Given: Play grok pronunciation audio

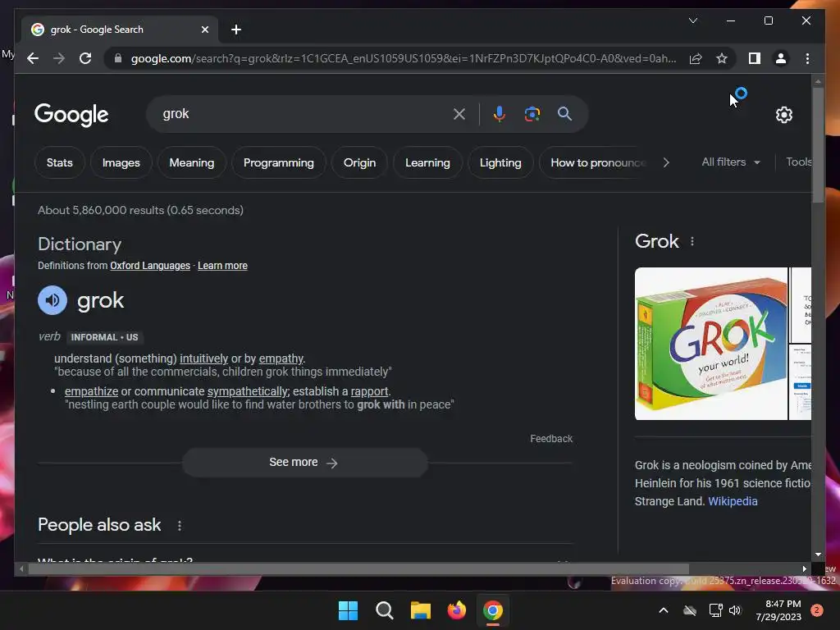Looking at the screenshot, I should click(x=52, y=300).
